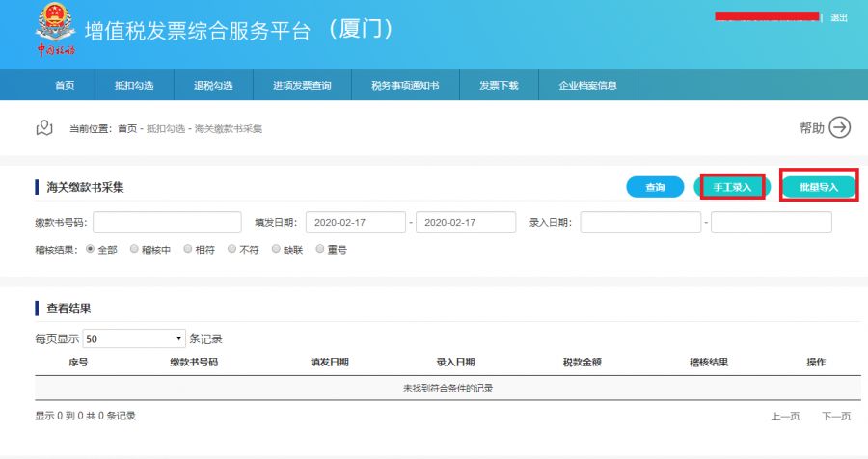
Task: Focus the 缴款书号码 input field
Action: [167, 223]
